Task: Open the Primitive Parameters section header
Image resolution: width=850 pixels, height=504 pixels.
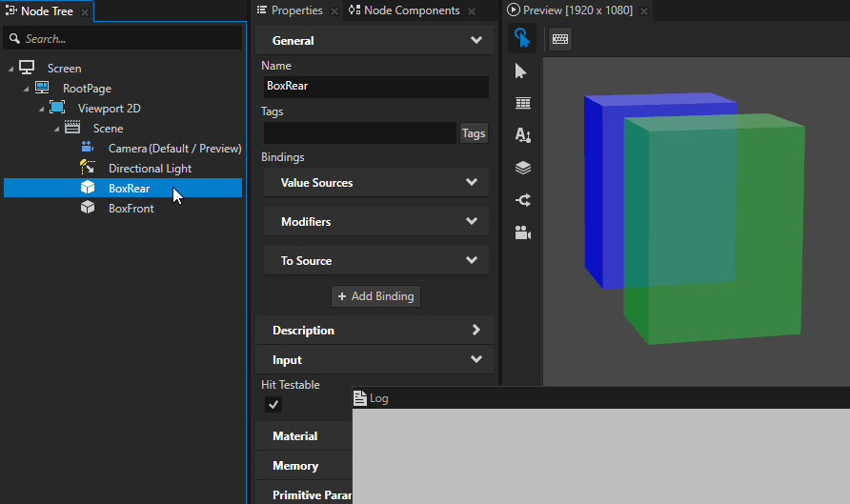Action: pyautogui.click(x=304, y=494)
